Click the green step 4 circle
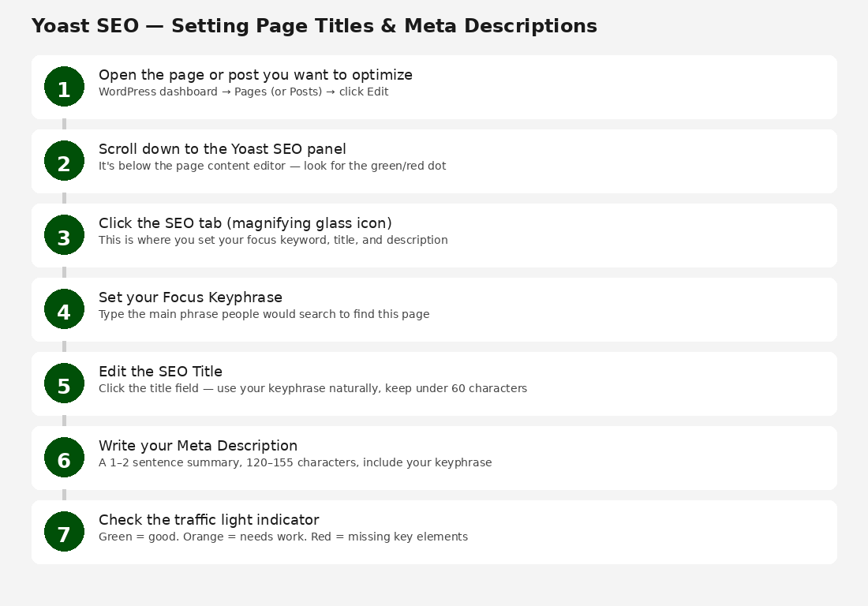 pyautogui.click(x=64, y=309)
